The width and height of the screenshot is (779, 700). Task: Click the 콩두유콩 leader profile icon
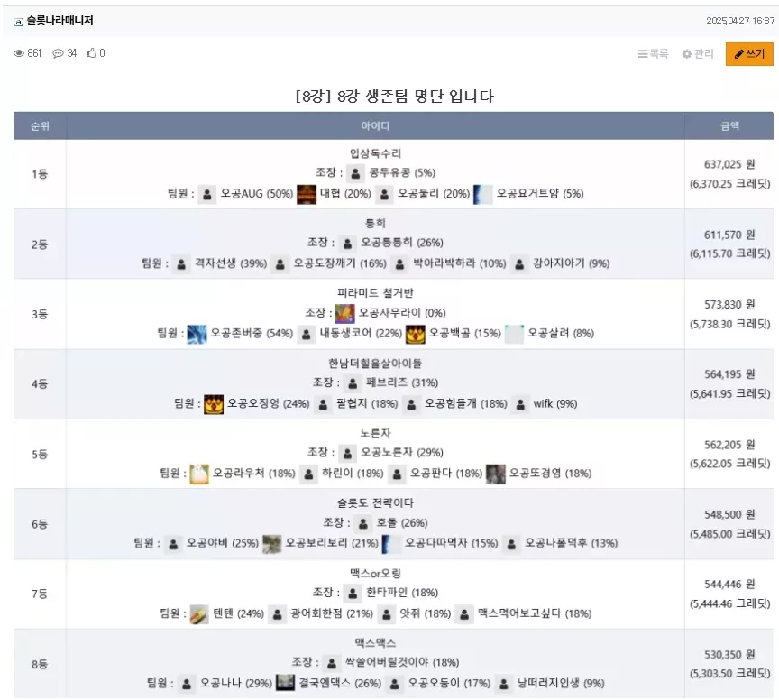point(355,173)
